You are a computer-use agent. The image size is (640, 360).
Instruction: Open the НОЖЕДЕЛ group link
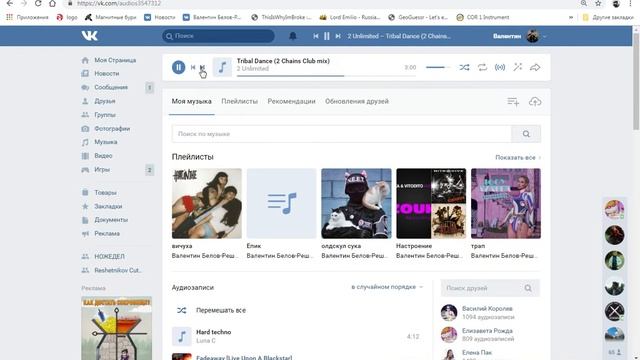pyautogui.click(x=109, y=256)
